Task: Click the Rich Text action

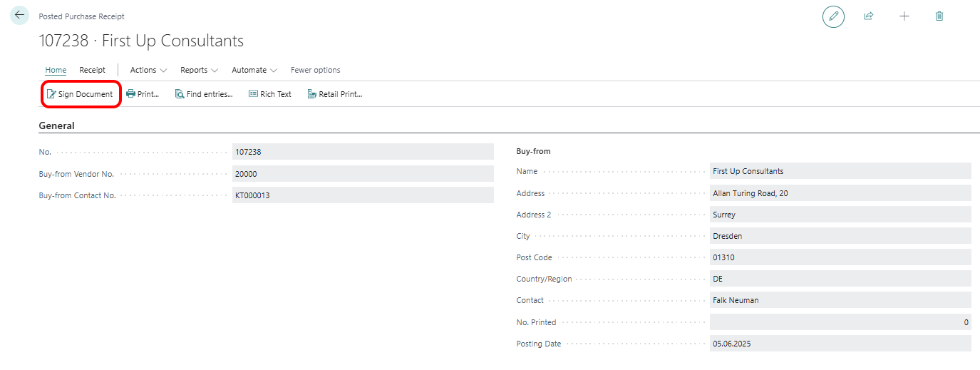Action: click(x=269, y=94)
